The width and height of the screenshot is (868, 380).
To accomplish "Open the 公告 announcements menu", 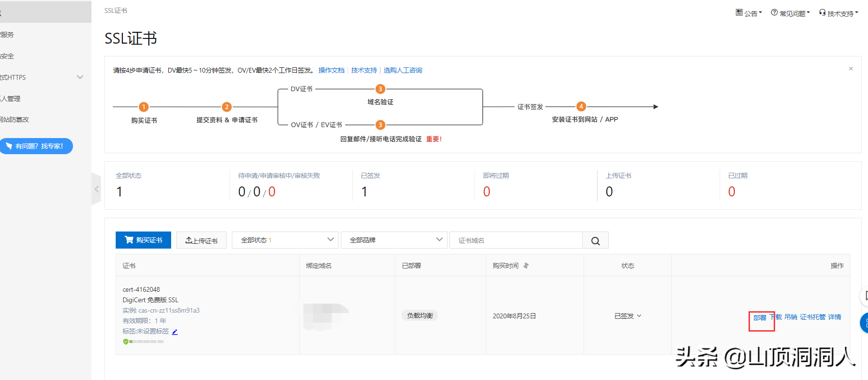I will point(749,13).
